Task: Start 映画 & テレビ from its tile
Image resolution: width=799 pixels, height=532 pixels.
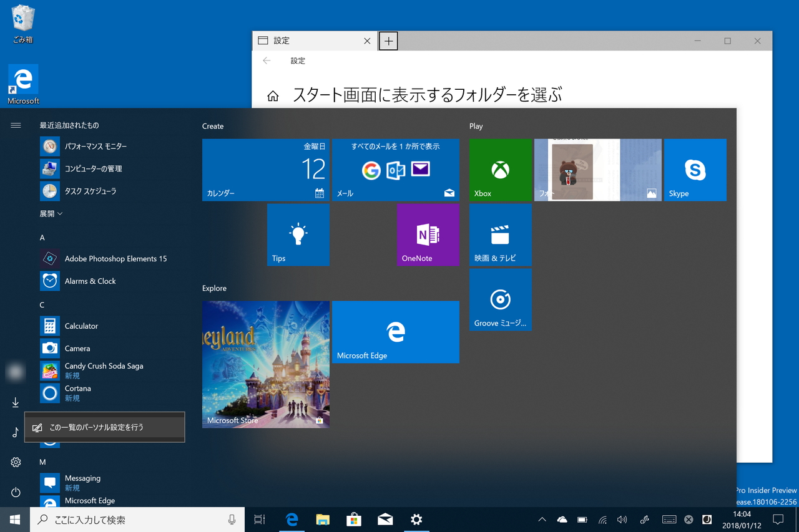Action: (x=500, y=235)
